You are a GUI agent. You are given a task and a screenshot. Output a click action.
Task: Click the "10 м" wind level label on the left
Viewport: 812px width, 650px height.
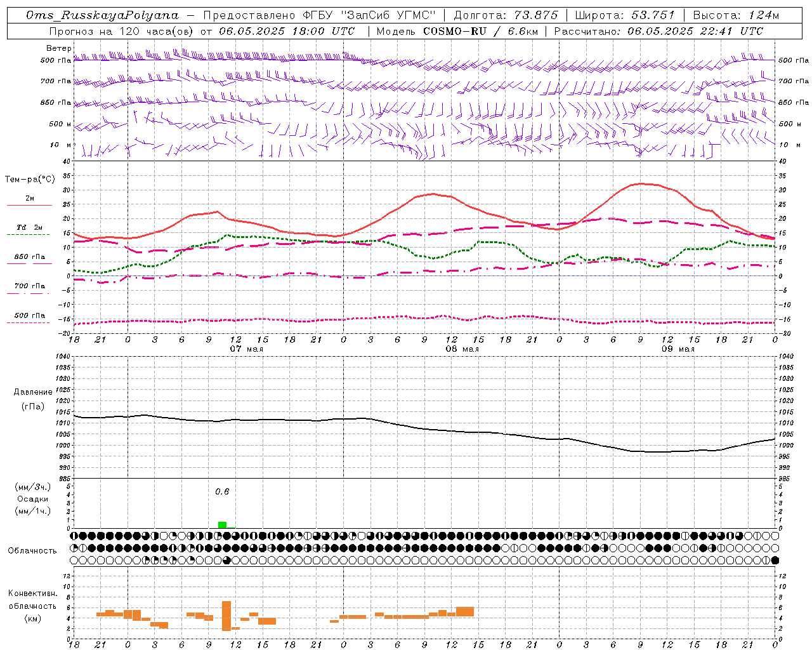pos(61,145)
